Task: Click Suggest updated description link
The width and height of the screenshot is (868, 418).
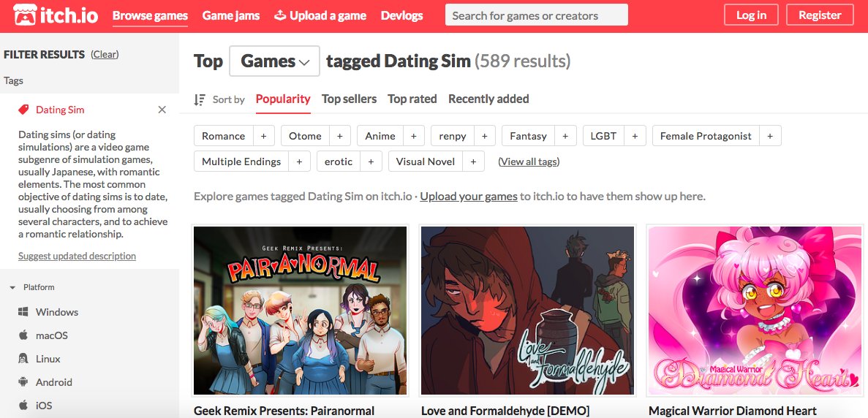Action: (77, 256)
